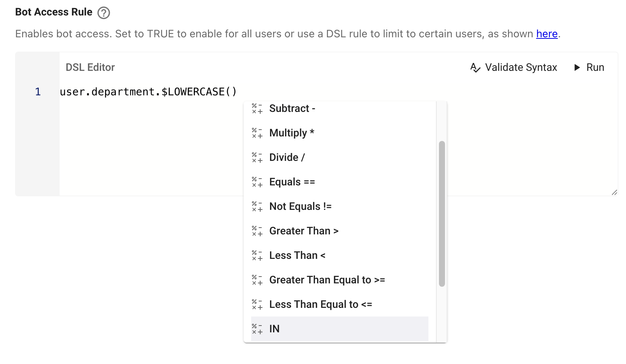Click the operator icon beside Not Equals

(x=257, y=207)
